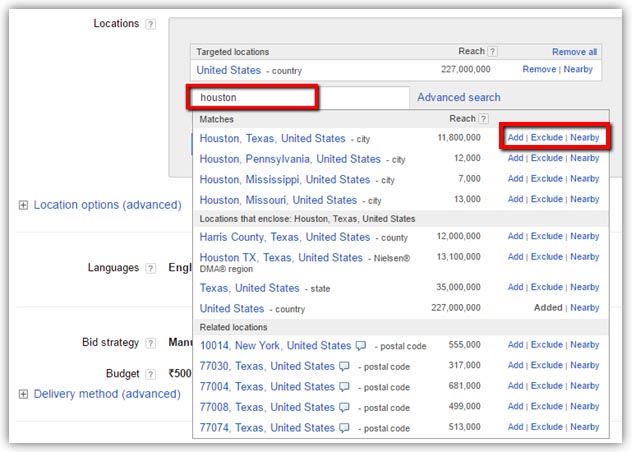This screenshot has width=632, height=452.
Task: Show Nearby locations for Houston, Texas
Action: tap(585, 137)
